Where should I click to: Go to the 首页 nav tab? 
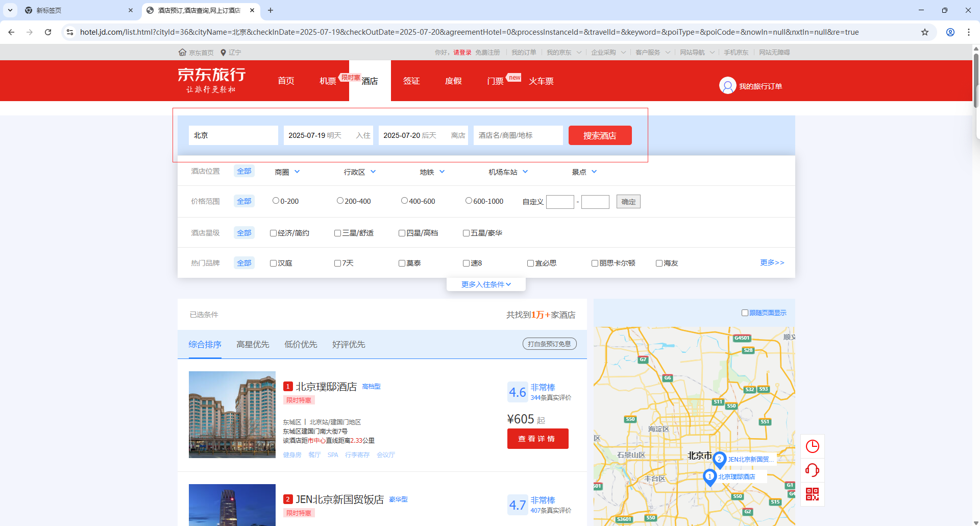click(x=286, y=81)
